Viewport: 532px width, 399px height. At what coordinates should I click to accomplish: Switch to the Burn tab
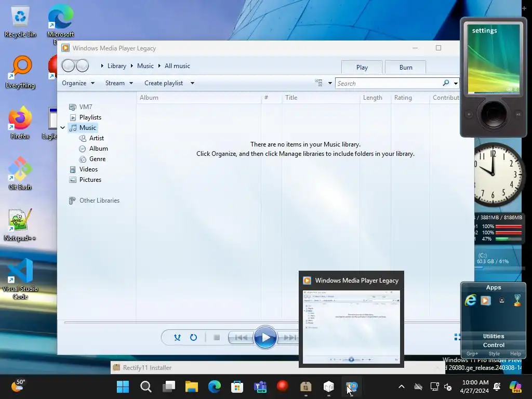point(405,67)
